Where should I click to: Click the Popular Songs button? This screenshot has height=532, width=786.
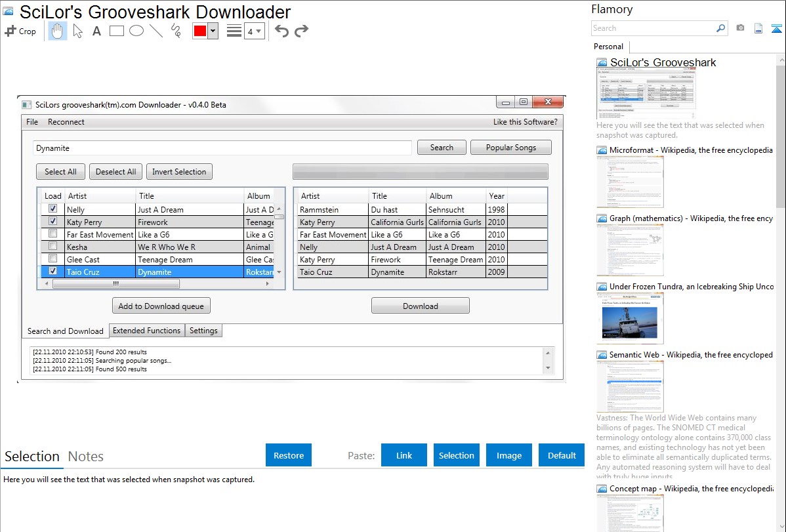511,148
